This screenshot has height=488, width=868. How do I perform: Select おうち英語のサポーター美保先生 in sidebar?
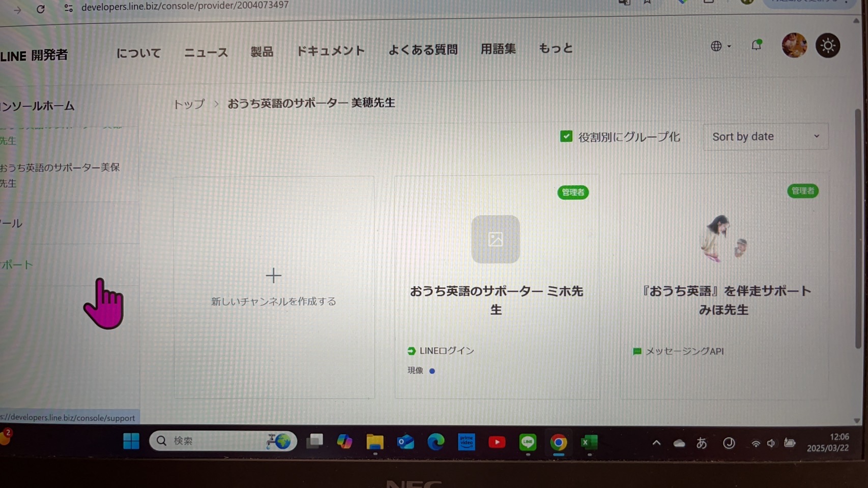tap(60, 175)
